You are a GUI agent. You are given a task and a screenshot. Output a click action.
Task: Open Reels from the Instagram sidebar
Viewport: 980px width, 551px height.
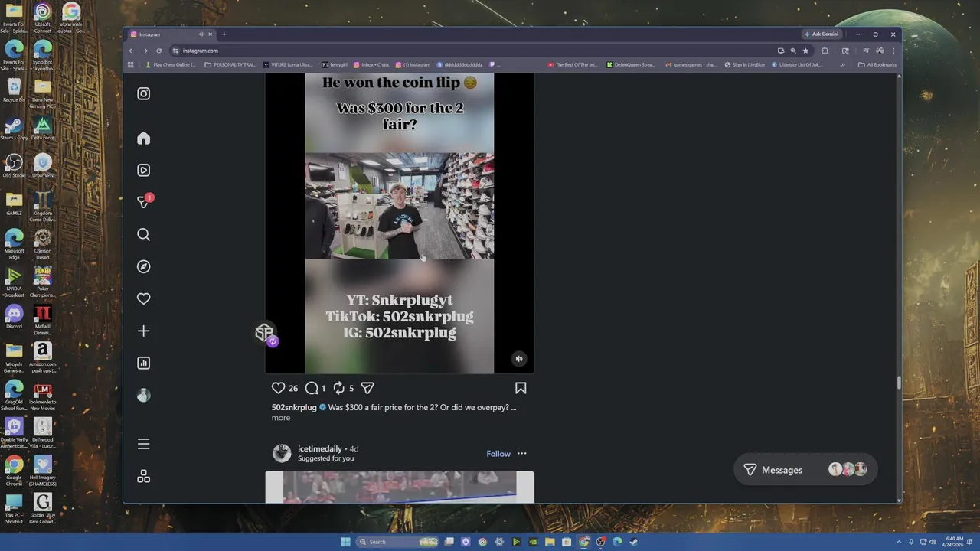point(143,170)
